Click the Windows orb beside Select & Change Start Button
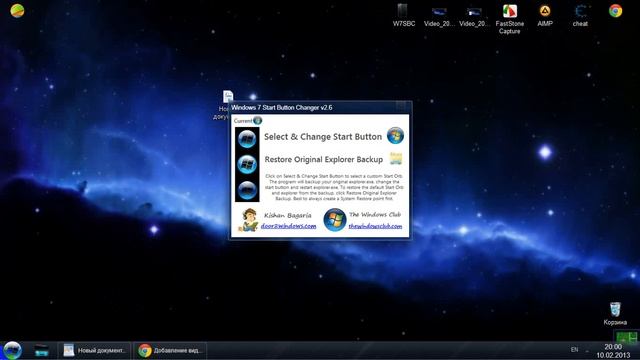640x360 pixels. pyautogui.click(x=395, y=136)
